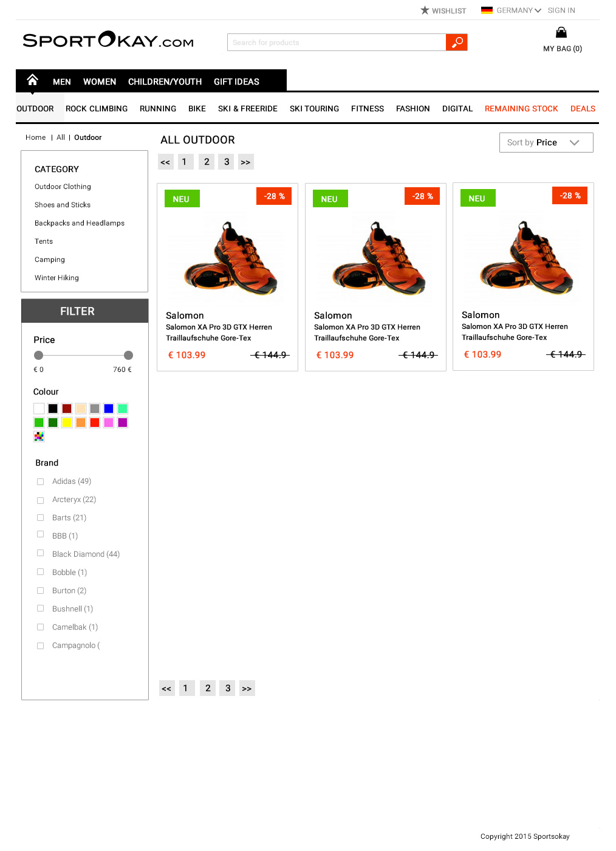Switch to the RUNNING tab
Viewport: 616px width, 851px height.
(x=158, y=109)
